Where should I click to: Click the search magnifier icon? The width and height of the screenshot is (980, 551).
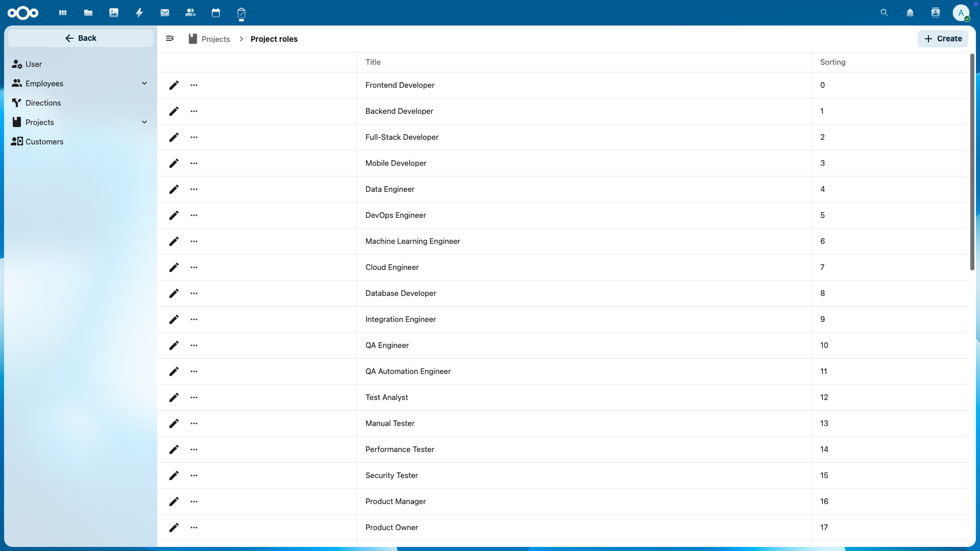(x=885, y=13)
